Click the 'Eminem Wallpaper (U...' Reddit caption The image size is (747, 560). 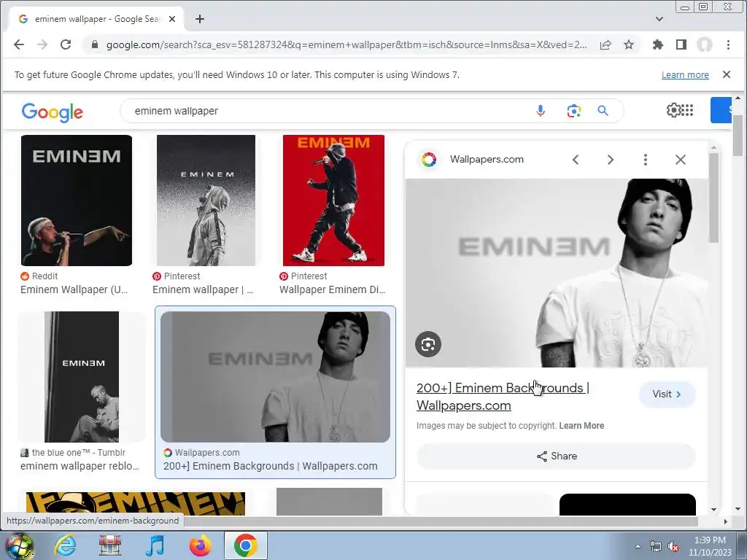click(74, 289)
